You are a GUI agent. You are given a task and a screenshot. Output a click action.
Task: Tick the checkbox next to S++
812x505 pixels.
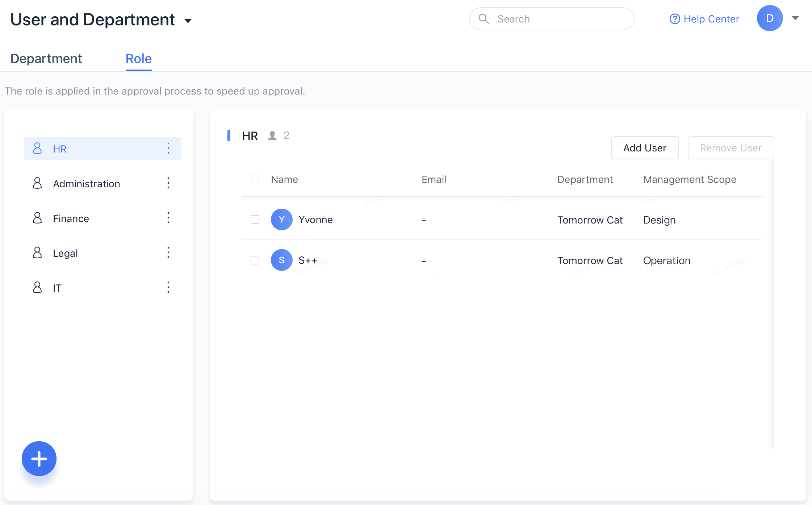click(255, 260)
